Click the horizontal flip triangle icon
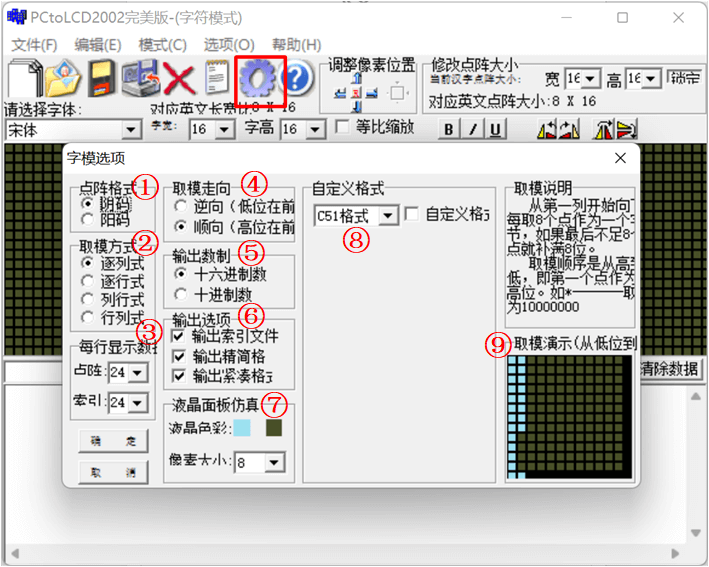 pyautogui.click(x=604, y=130)
